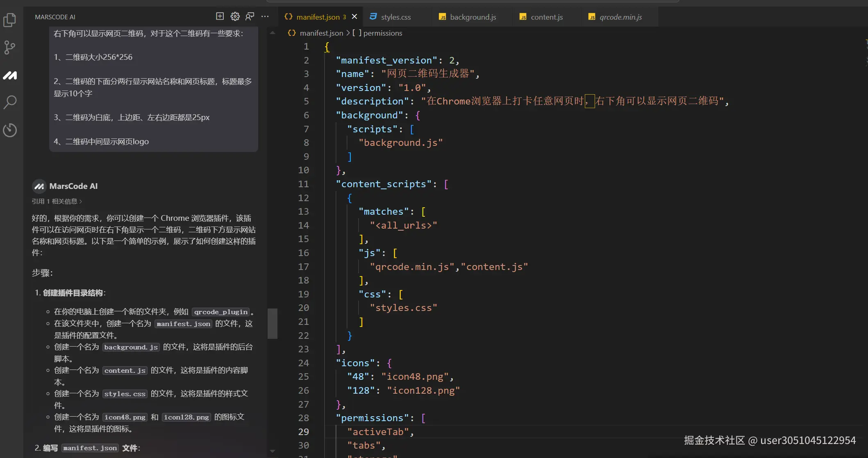Image resolution: width=868 pixels, height=458 pixels.
Task: Select the MarsCode AI sidebar icon
Action: pos(10,75)
